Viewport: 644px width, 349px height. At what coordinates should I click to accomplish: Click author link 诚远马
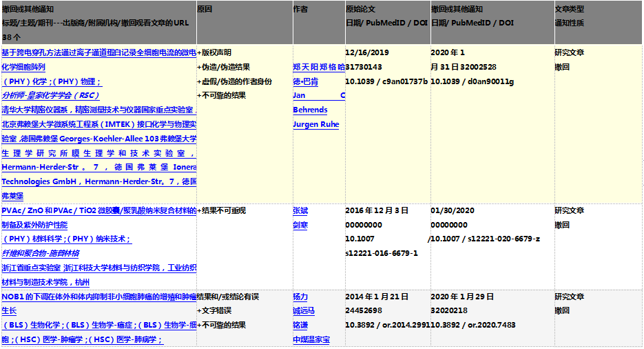coord(304,311)
